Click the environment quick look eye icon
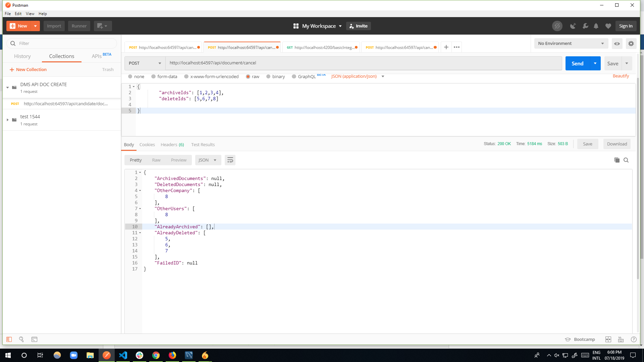The height and width of the screenshot is (362, 644). pos(617,44)
